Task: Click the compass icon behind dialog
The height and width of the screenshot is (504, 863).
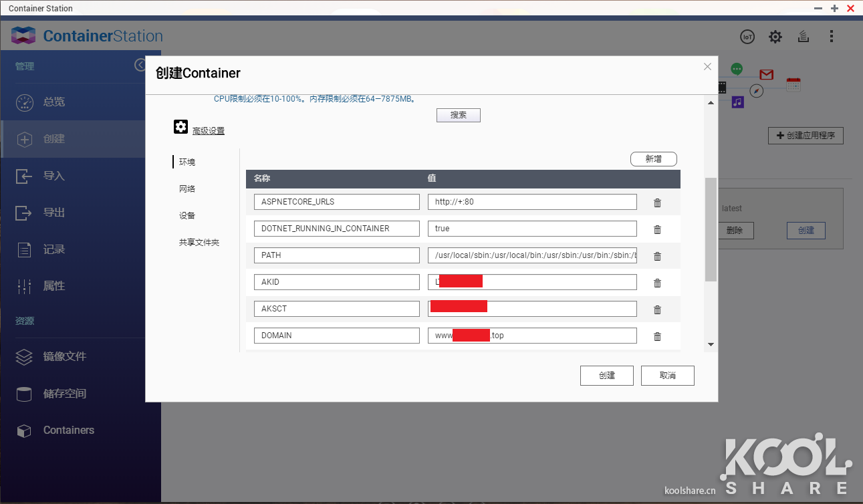Action: [x=757, y=90]
